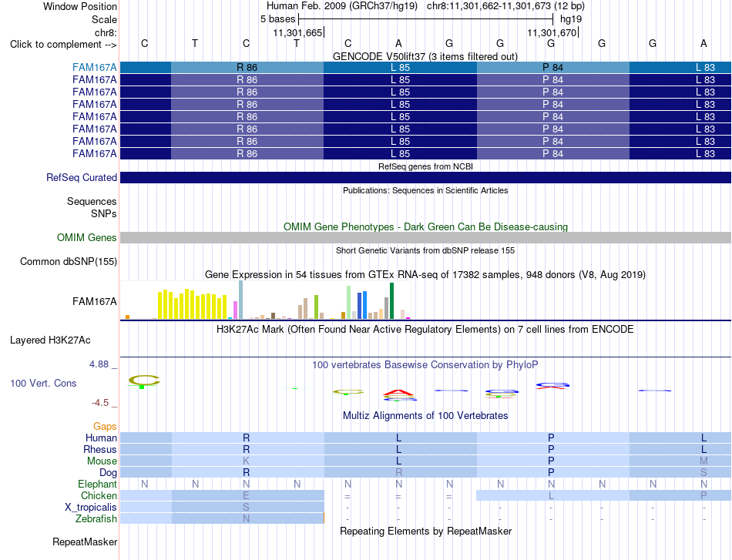Click the SNPs label of Publications track
This screenshot has width=732, height=560.
click(x=104, y=213)
